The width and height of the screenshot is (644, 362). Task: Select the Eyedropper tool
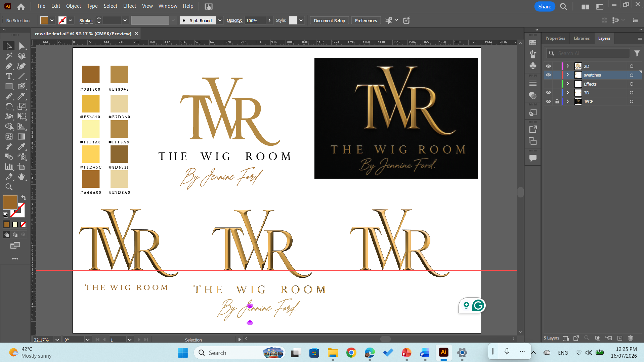[22, 147]
